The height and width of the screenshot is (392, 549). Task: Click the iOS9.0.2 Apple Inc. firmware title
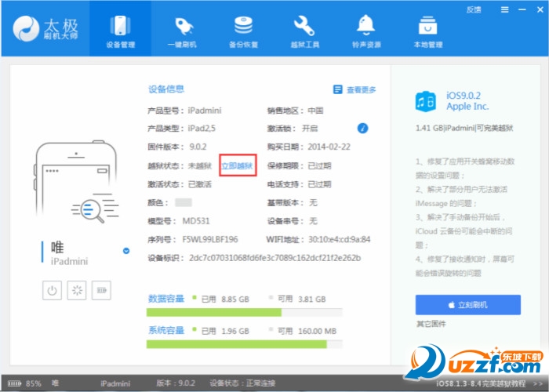[x=467, y=101]
